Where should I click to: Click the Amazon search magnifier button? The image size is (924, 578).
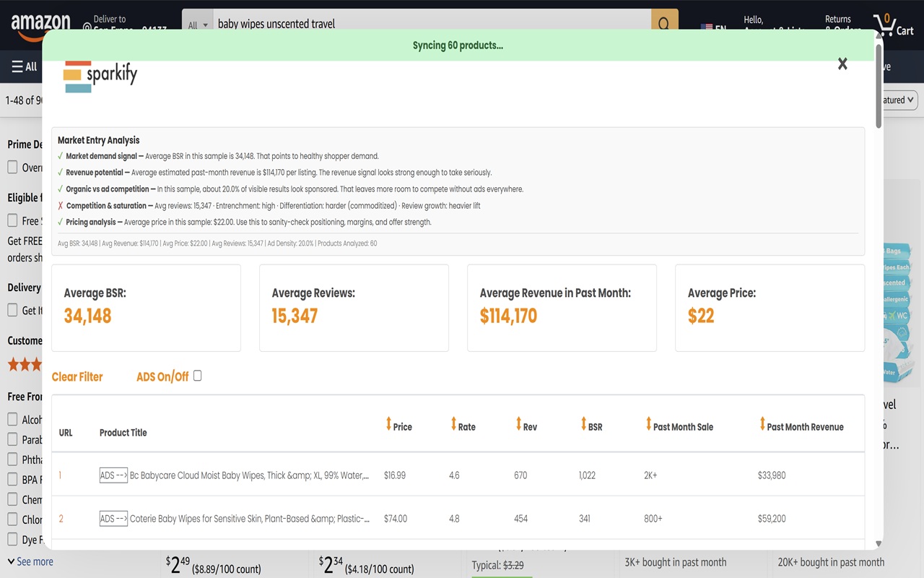(664, 23)
